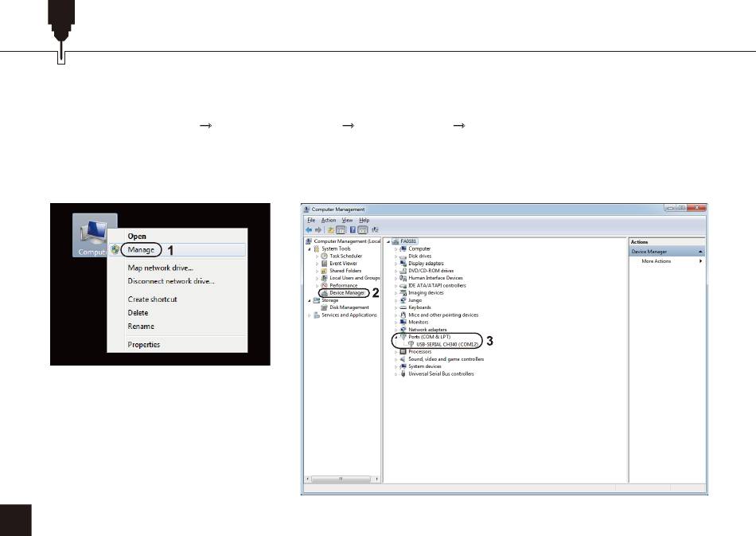Click the Task Scheduler clock icon
The image size is (756, 536).
point(325,256)
